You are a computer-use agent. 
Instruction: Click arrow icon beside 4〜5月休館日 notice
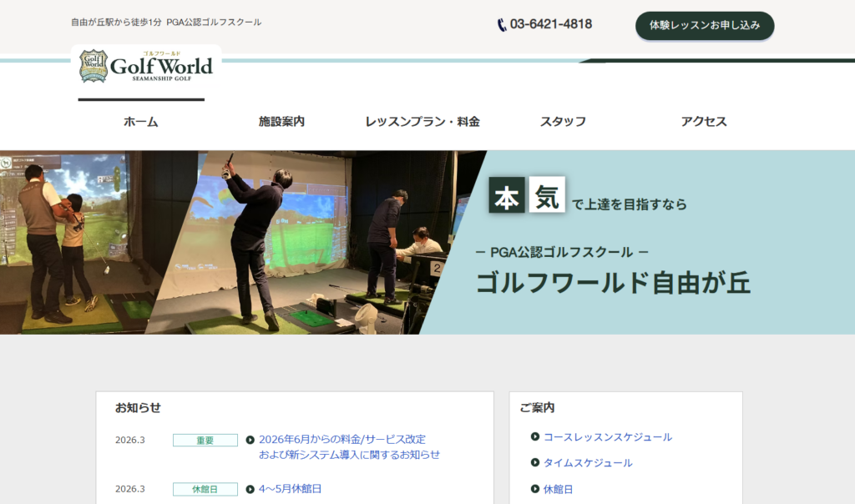click(x=250, y=489)
